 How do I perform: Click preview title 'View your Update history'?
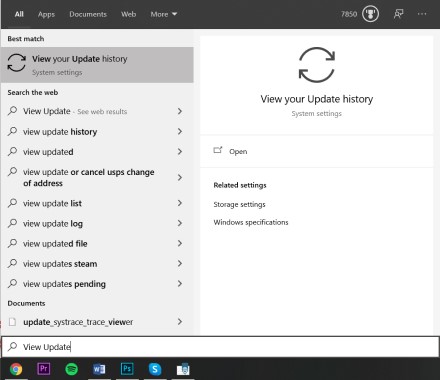tap(317, 99)
